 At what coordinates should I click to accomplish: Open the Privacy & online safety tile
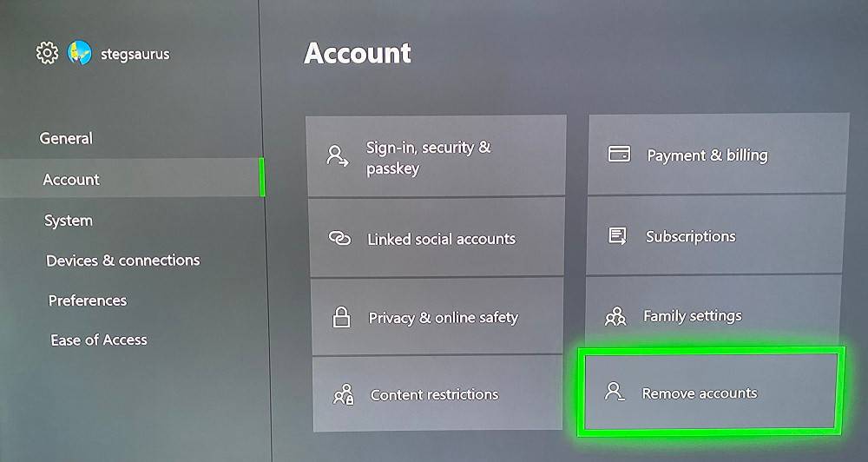pos(437,317)
